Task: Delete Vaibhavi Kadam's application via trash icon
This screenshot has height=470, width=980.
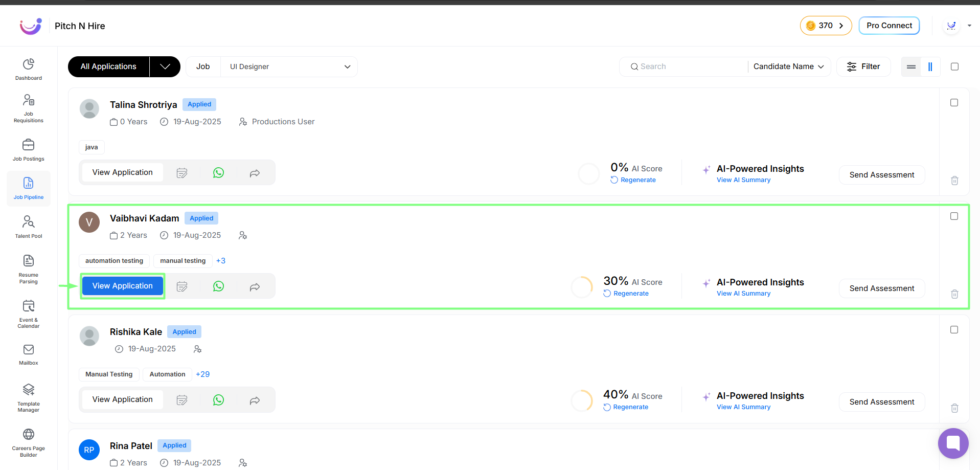Action: click(x=954, y=294)
